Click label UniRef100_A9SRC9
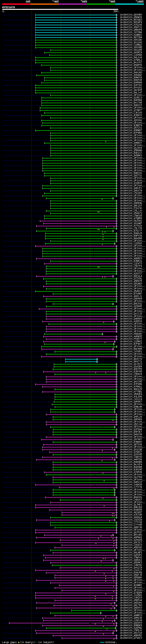Screen dimensions: 146x644 [131, 52]
